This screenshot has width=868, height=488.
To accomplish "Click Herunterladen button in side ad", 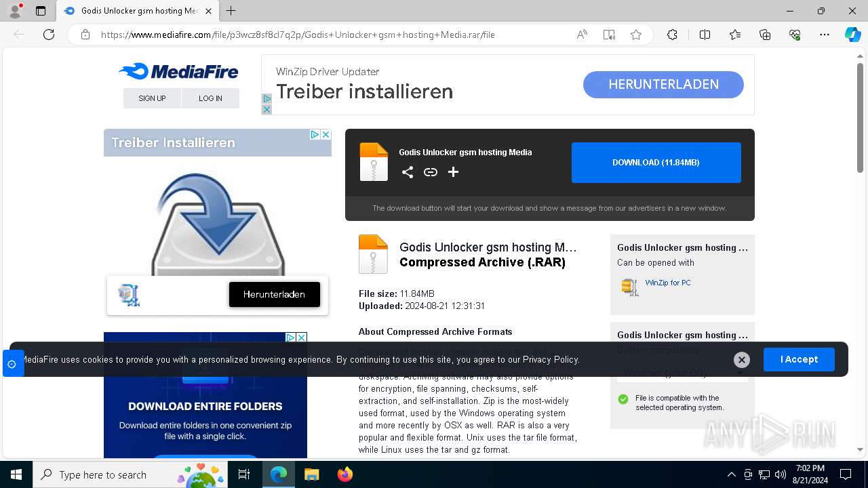I will click(274, 295).
